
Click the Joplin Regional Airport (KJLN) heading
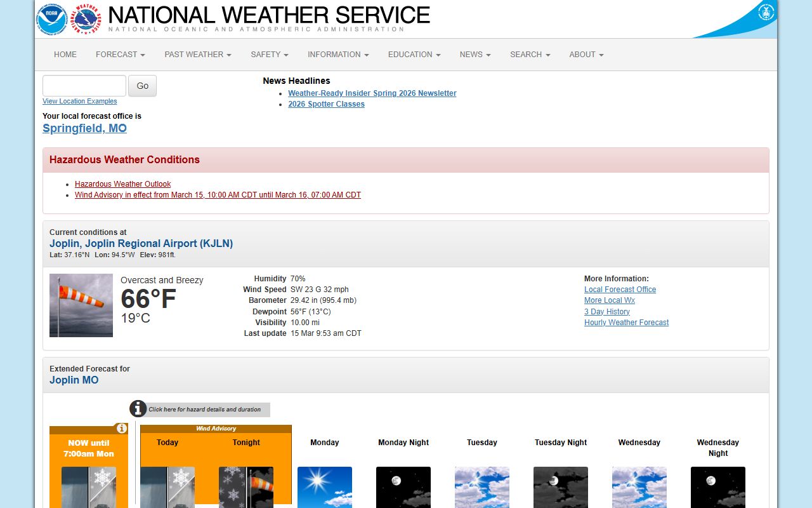click(x=141, y=243)
